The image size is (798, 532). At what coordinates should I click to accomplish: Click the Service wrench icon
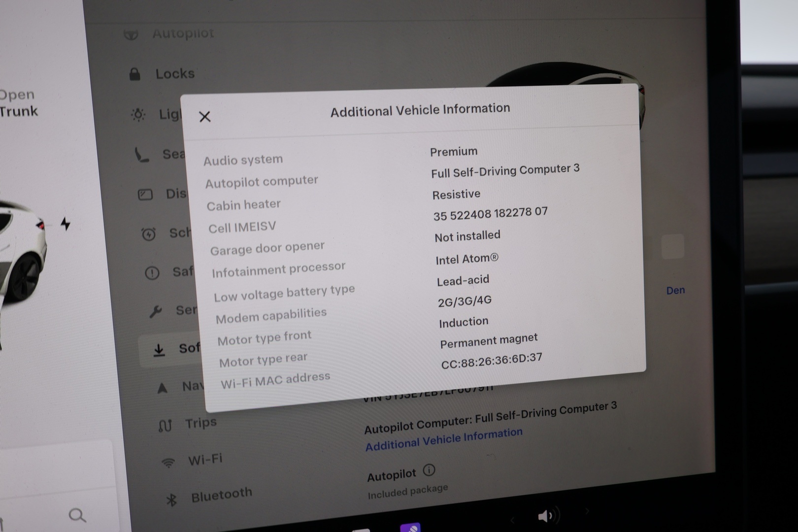pyautogui.click(x=155, y=311)
